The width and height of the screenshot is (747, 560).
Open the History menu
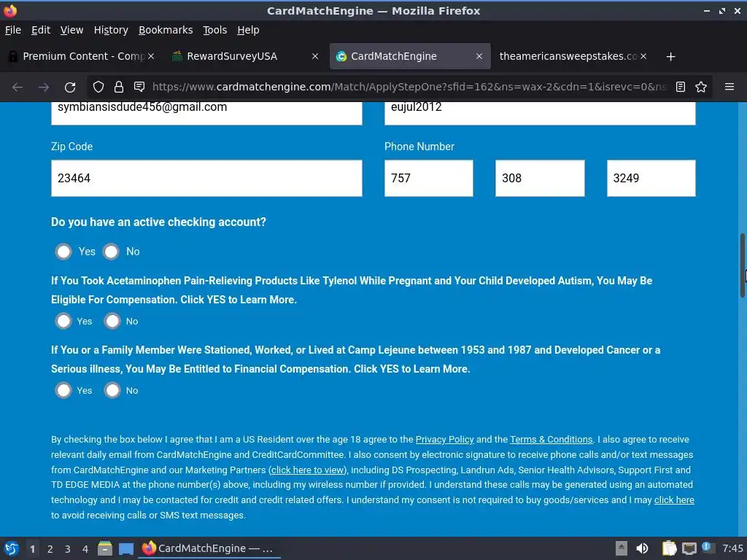coord(111,30)
